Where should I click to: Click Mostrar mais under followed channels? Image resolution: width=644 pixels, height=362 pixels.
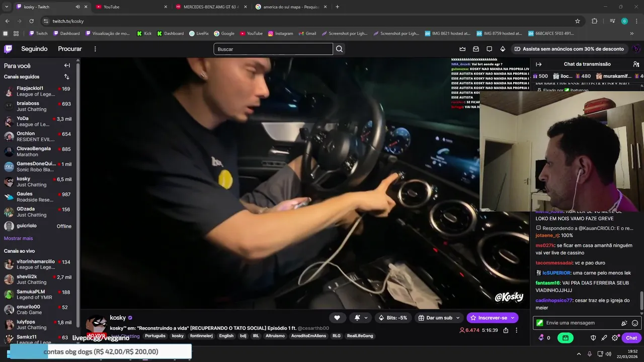click(18, 238)
